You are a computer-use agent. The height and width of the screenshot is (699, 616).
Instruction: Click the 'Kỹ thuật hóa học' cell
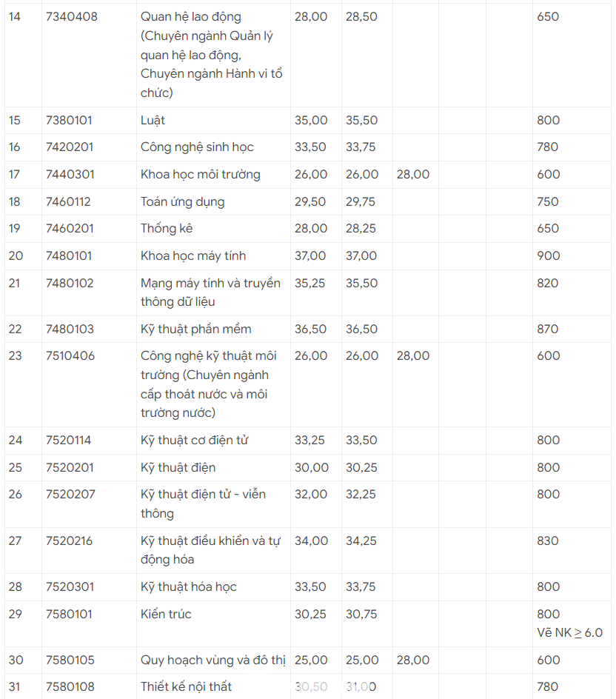tap(188, 586)
